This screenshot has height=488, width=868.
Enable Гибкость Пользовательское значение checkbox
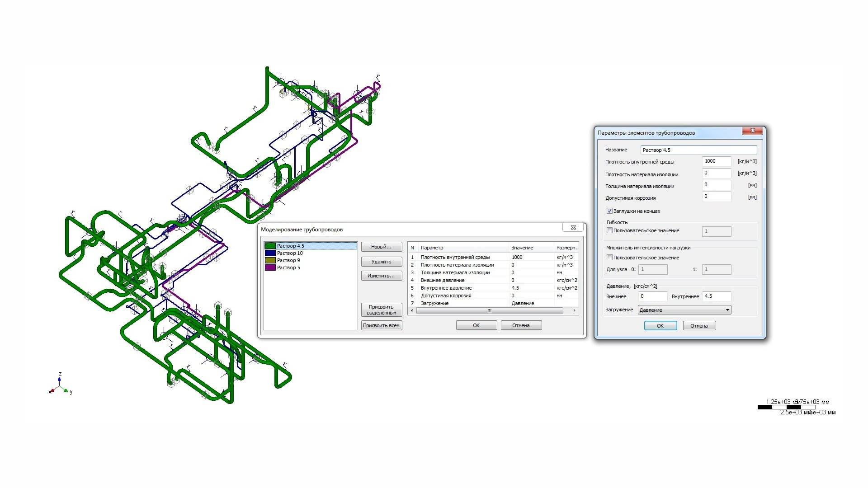609,230
